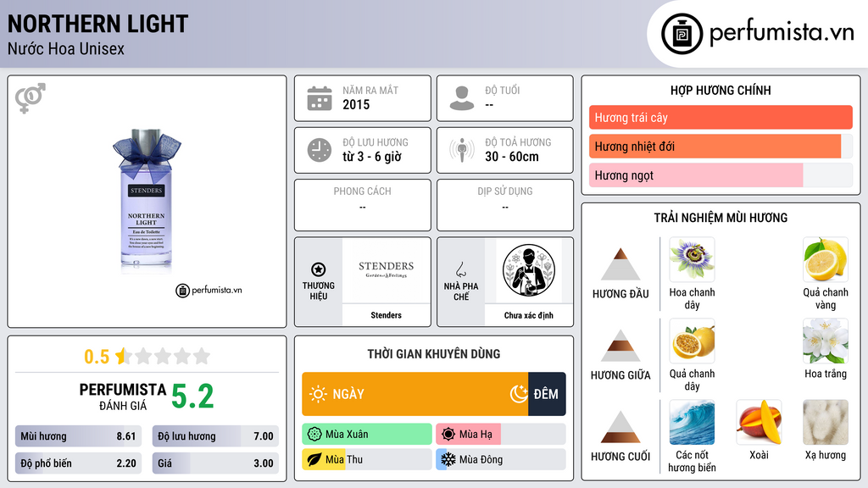Image resolution: width=868 pixels, height=488 pixels.
Task: Click the Hương cuối pyramid icon
Action: (x=620, y=427)
